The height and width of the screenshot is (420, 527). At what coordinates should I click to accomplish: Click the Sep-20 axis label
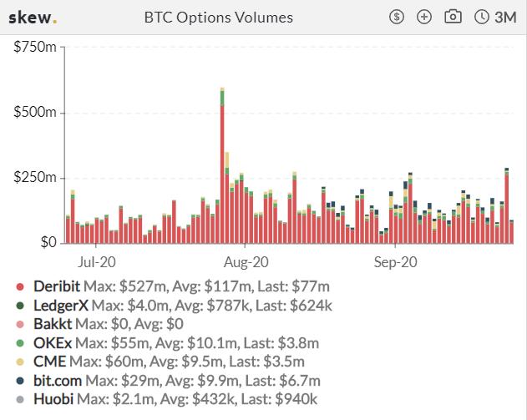(395, 262)
